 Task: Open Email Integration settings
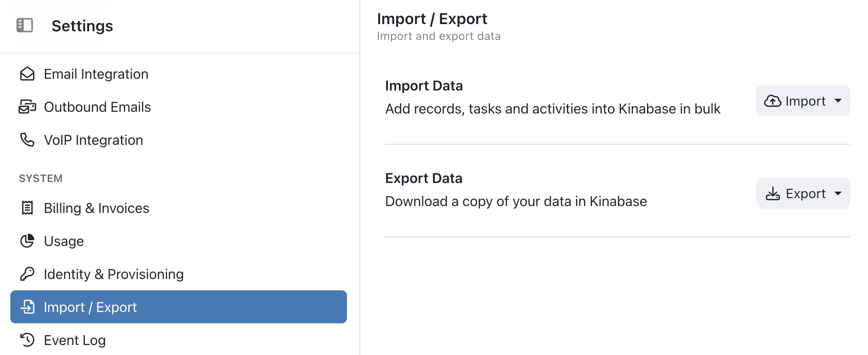pos(179,74)
